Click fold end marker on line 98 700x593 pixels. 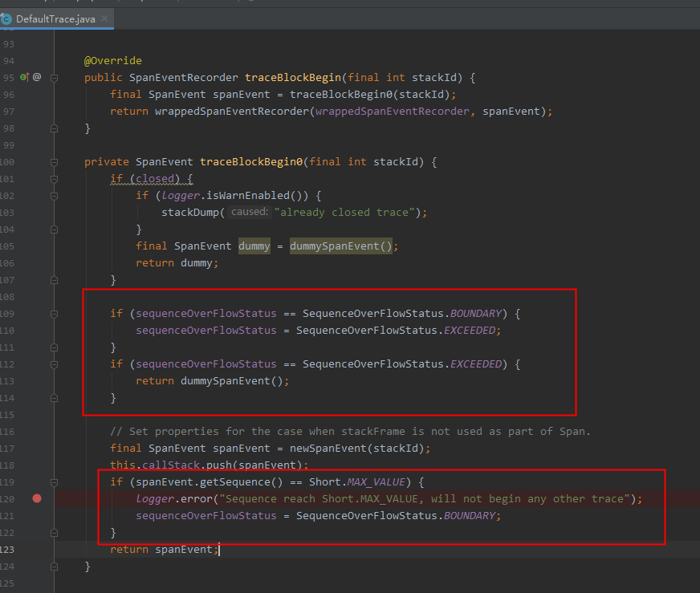pos(54,128)
